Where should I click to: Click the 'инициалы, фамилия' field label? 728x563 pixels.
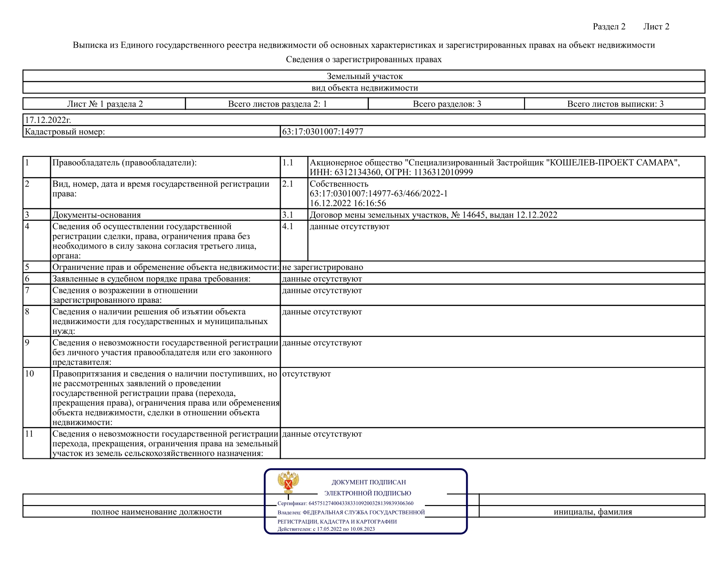[593, 512]
